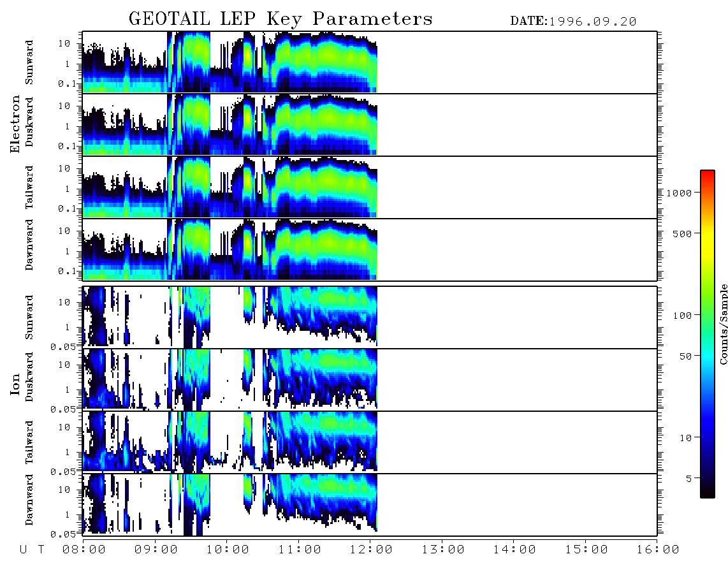Image resolution: width=728 pixels, height=561 pixels.
Task: Click the colorbar "500" tick label
Action: pyautogui.click(x=682, y=234)
